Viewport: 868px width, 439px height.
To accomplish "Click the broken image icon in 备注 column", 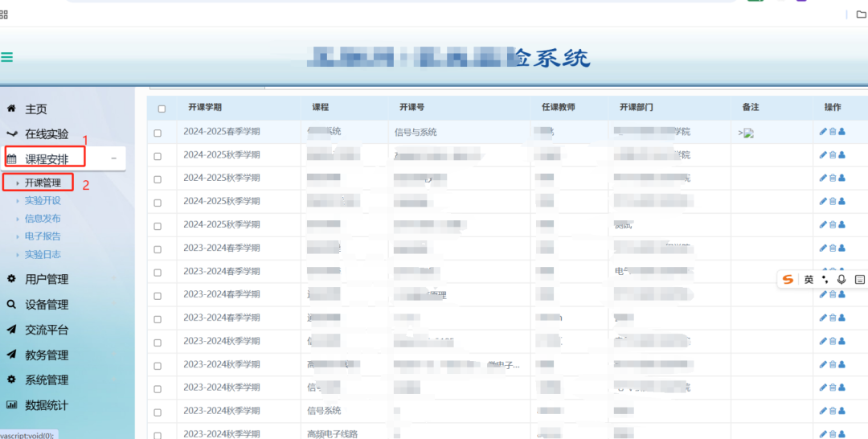I will [x=748, y=133].
